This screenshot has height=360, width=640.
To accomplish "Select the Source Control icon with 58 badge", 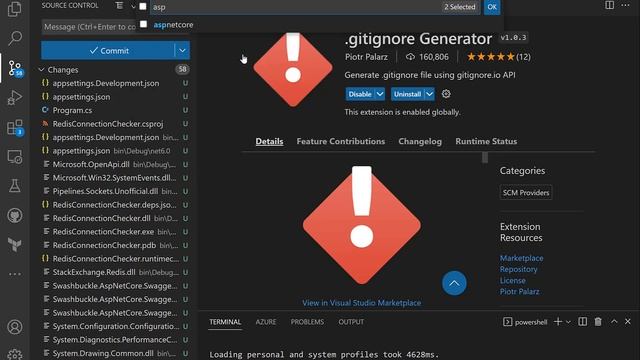I will point(16,68).
